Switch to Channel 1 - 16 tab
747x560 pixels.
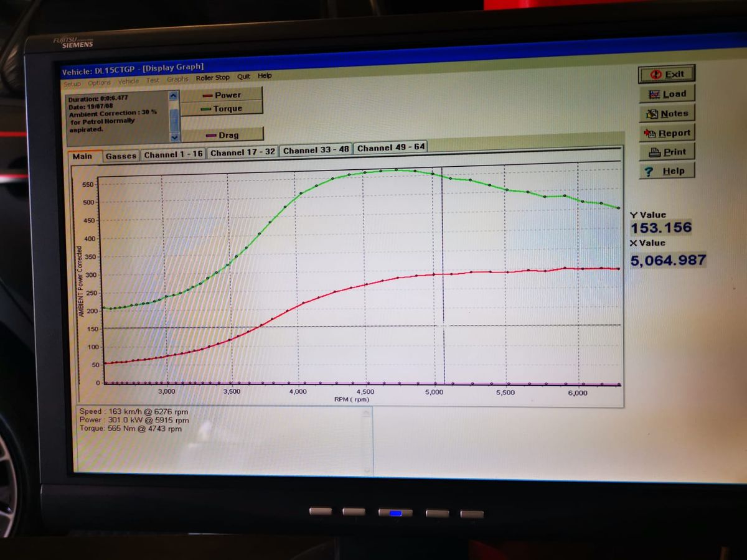[173, 154]
